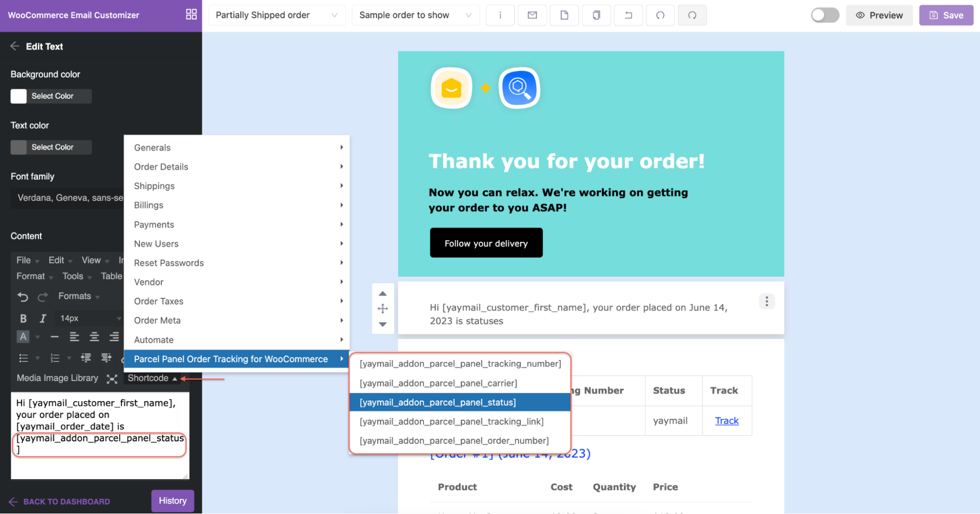Open the grid menu beside WooCommerce Email Customizer
The width and height of the screenshot is (980, 514).
pos(191,15)
